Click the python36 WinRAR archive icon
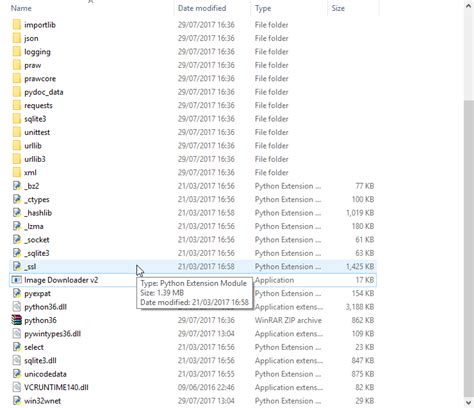The height and width of the screenshot is (408, 474). (17, 320)
